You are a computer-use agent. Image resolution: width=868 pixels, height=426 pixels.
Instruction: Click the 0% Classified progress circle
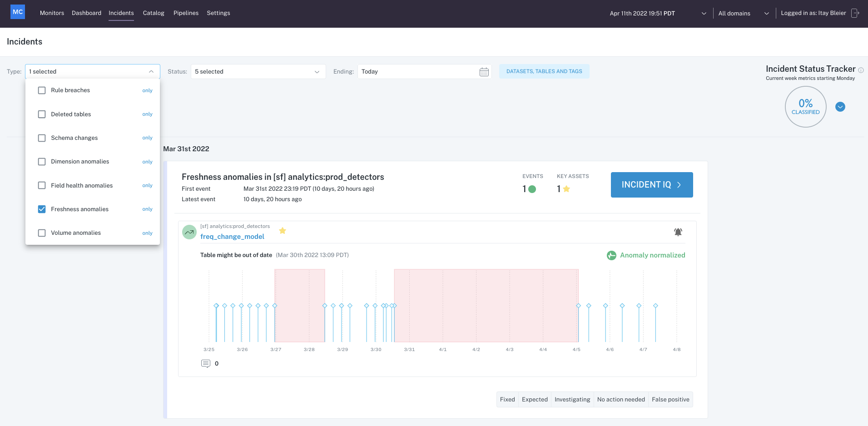[x=805, y=107]
